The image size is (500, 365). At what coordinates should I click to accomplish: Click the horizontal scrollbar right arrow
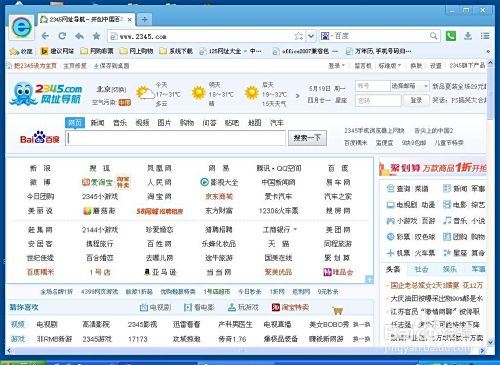pyautogui.click(x=482, y=351)
